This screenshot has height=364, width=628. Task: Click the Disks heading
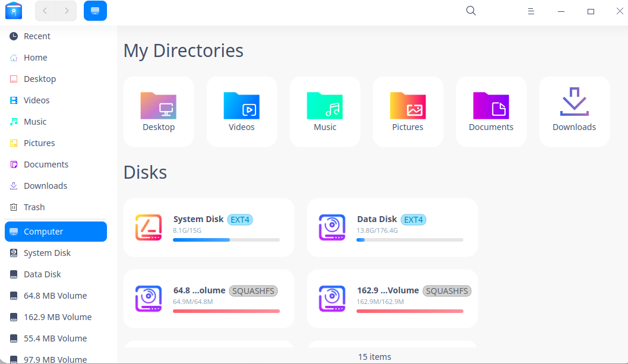[146, 173]
